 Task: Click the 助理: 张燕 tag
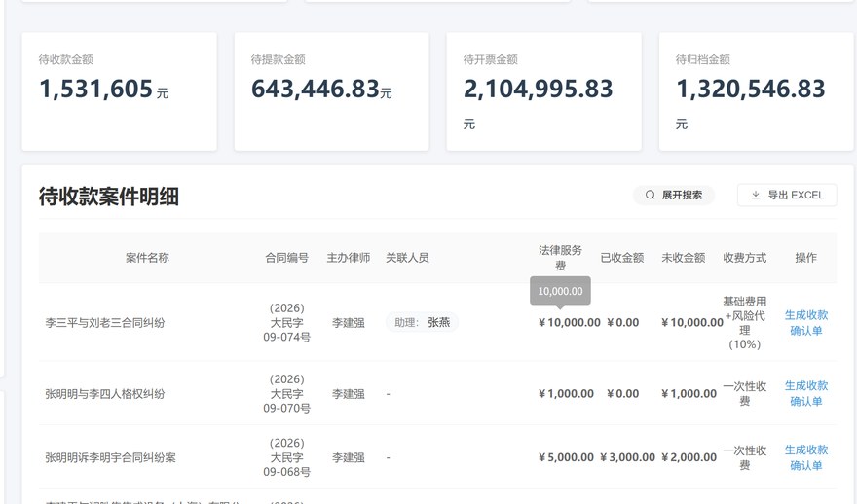(x=422, y=323)
